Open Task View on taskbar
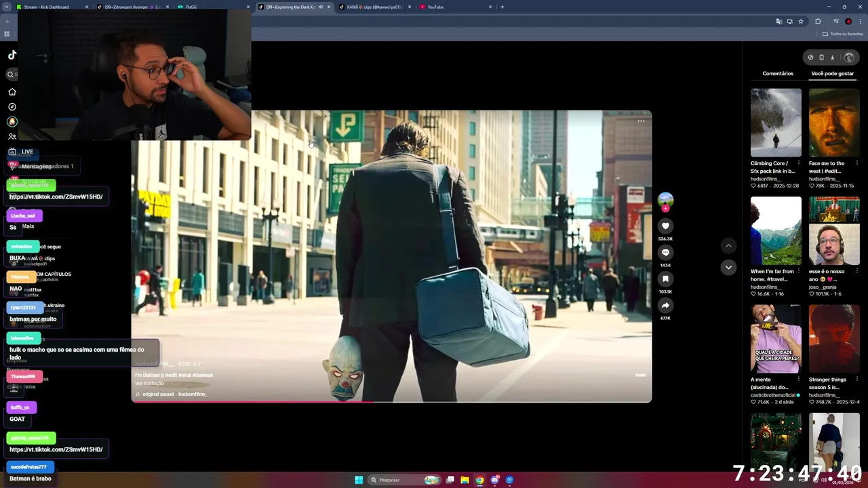 click(450, 480)
